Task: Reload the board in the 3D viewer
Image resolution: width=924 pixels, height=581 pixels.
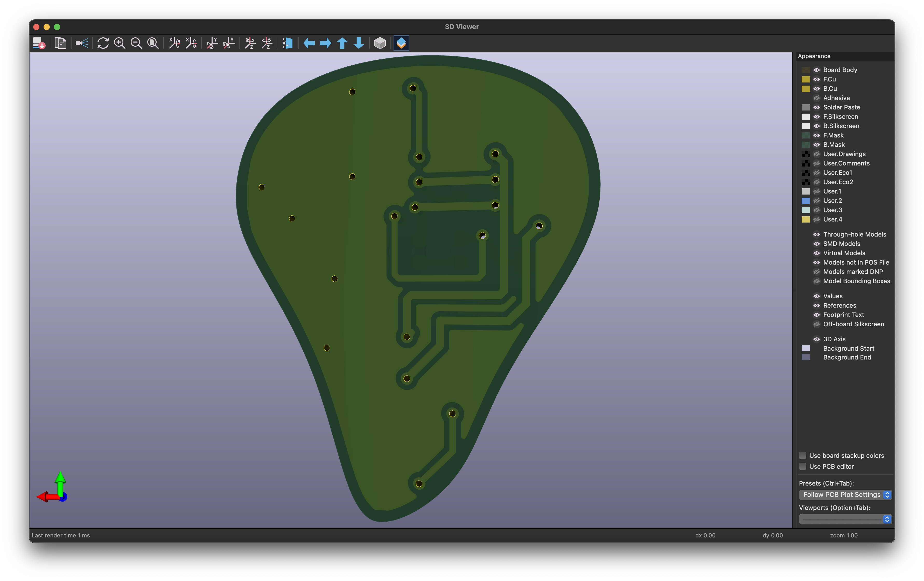Action: click(x=39, y=43)
